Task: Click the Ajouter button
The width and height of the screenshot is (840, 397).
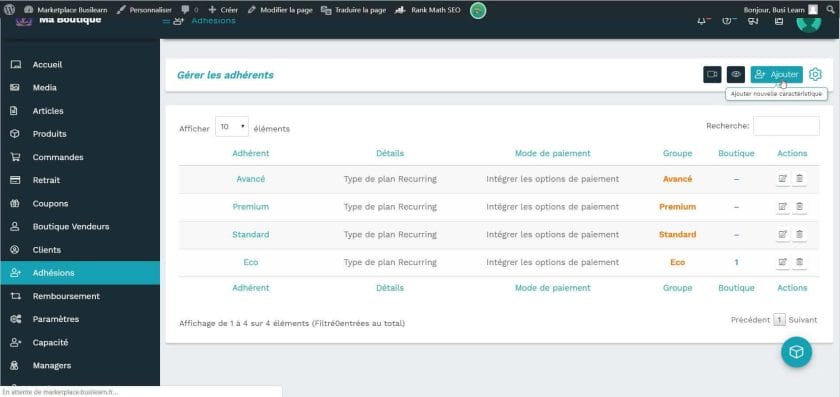Action: click(x=776, y=74)
